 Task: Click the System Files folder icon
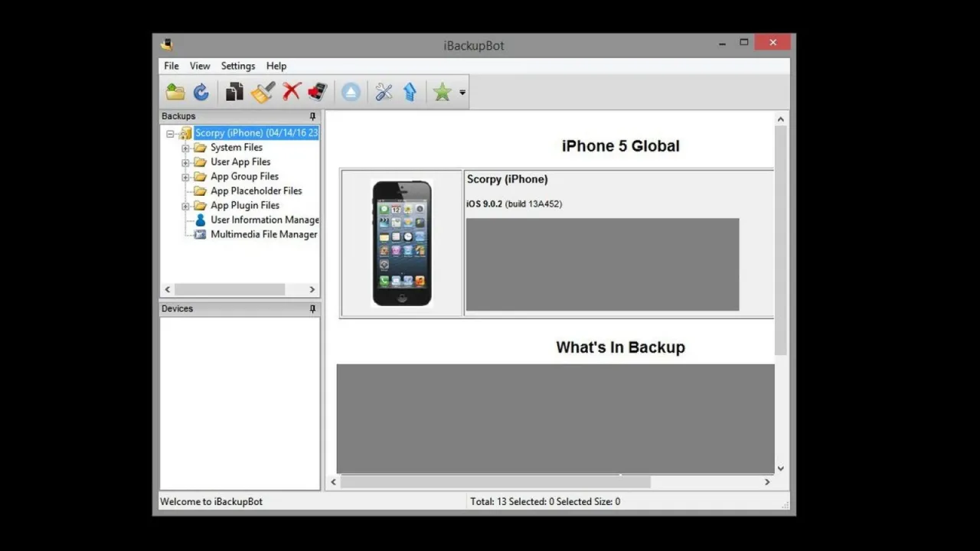(200, 148)
